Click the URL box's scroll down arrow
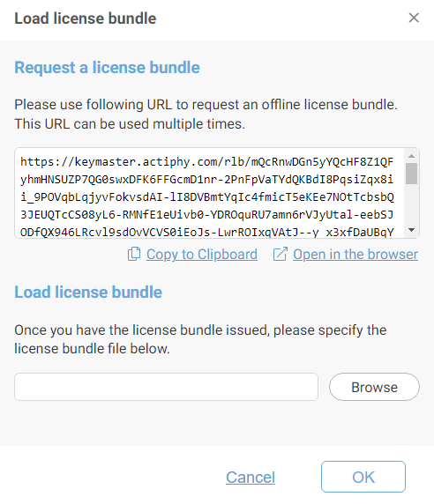 click(411, 230)
